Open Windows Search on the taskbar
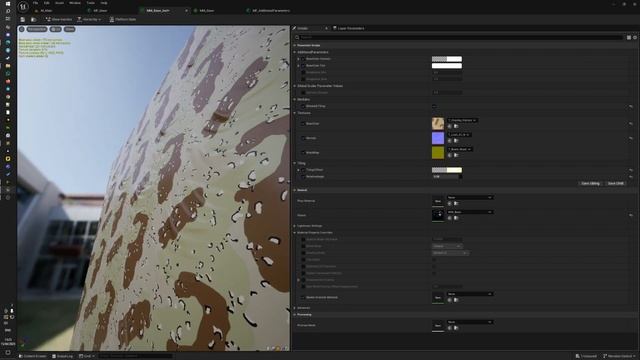This screenshot has height=360, width=640. [x=8, y=11]
